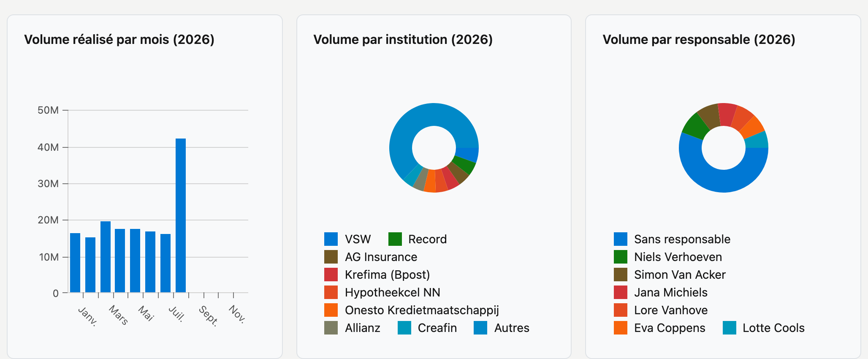Screen dimensions: 868x359
Task: Click the Hypotheekcel NN legend swatch
Action: tap(331, 292)
